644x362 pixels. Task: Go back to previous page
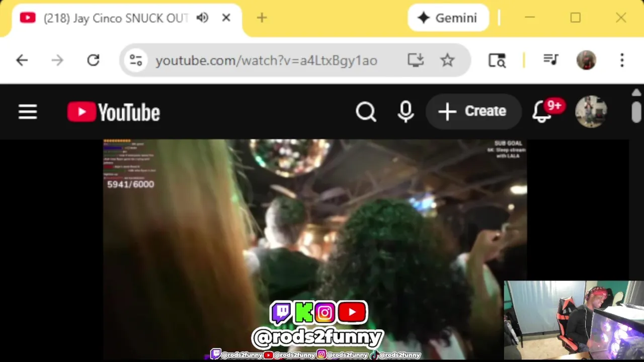pos(22,60)
